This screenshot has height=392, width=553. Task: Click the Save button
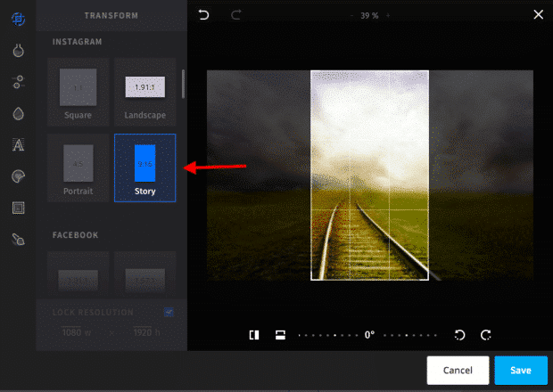pos(521,370)
